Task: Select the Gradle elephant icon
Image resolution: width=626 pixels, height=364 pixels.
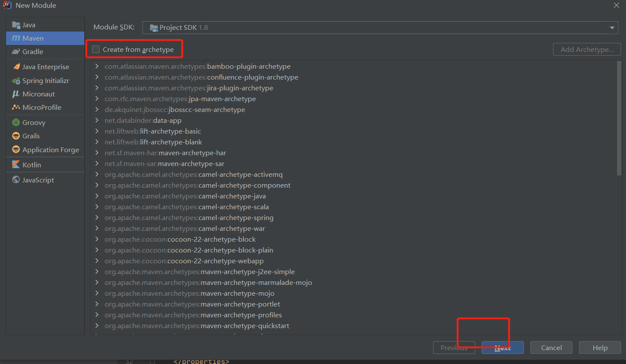Action: click(16, 52)
